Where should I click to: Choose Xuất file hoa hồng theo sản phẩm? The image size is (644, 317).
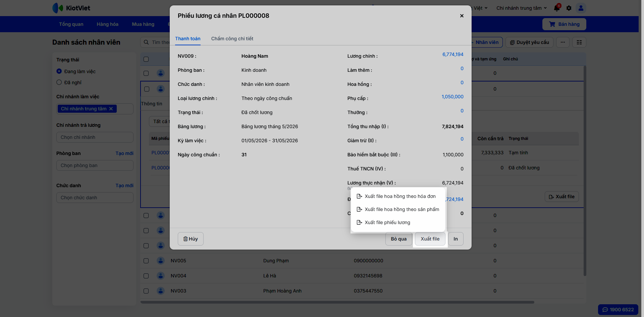coord(398,209)
